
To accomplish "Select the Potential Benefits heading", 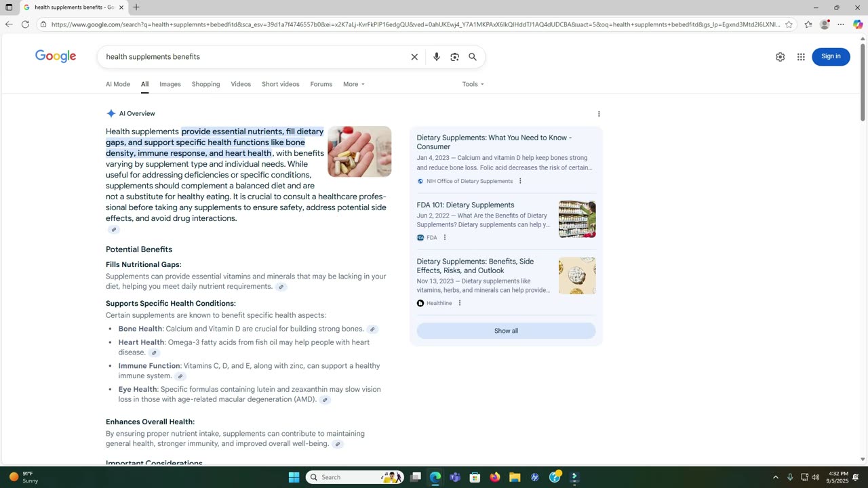I will (x=139, y=249).
